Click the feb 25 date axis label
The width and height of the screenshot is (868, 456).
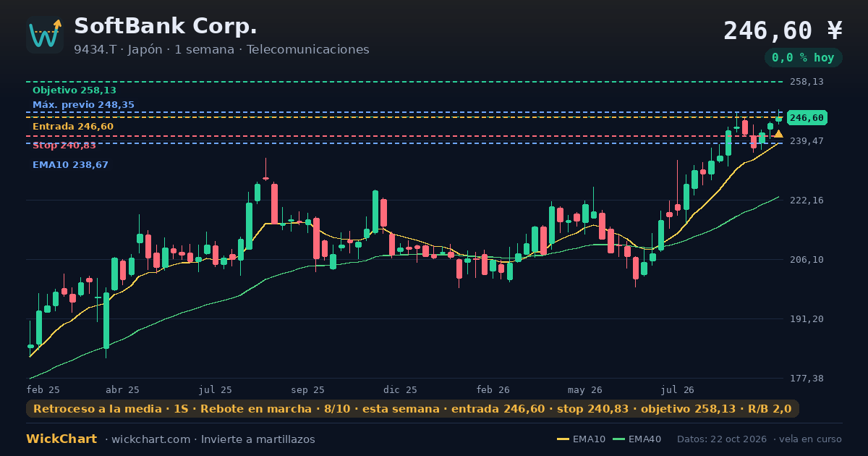coord(43,390)
